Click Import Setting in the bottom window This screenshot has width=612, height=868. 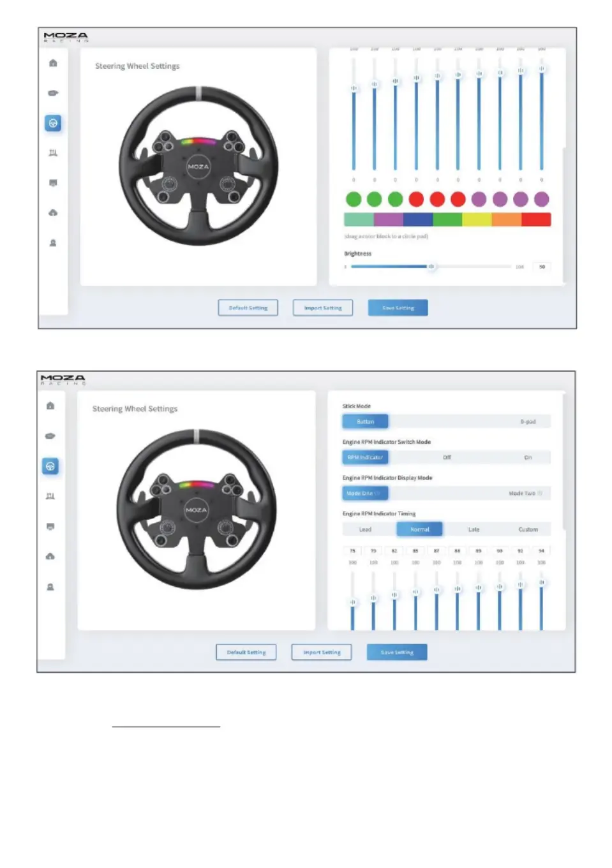[322, 652]
